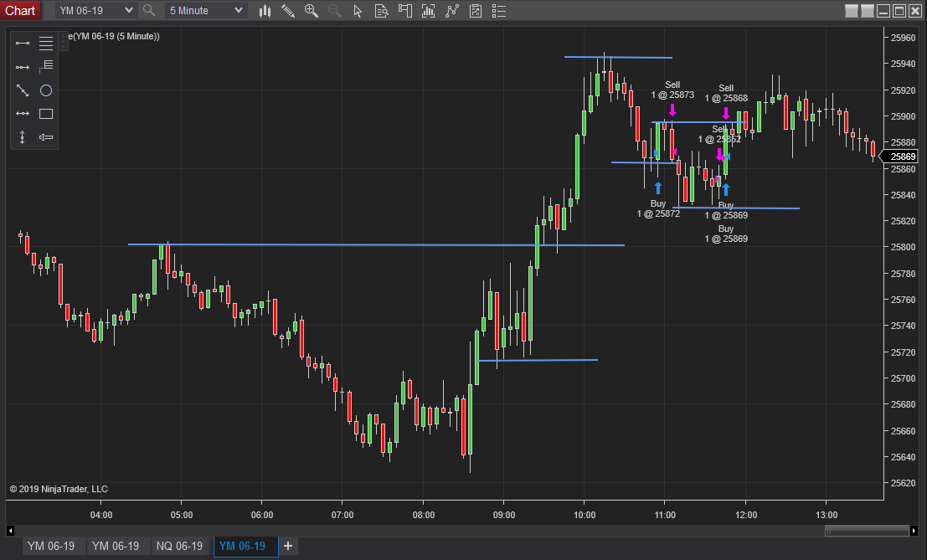Click the 04:00 time axis label

(101, 515)
